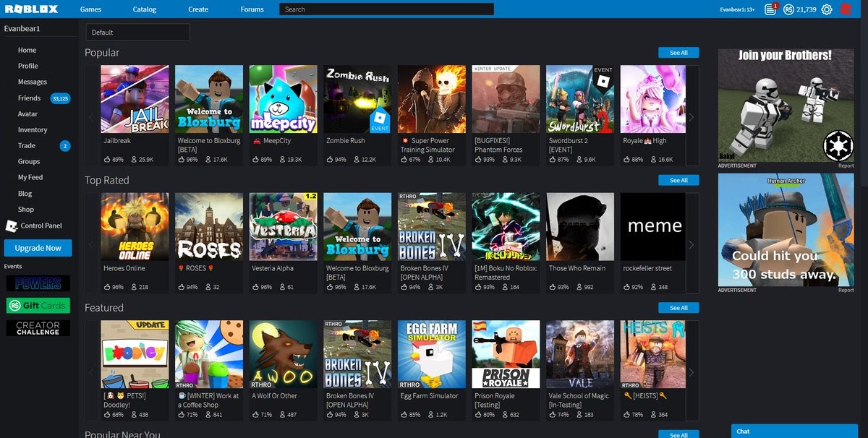Open the Default sort dropdown
Image resolution: width=868 pixels, height=438 pixels.
[x=137, y=32]
